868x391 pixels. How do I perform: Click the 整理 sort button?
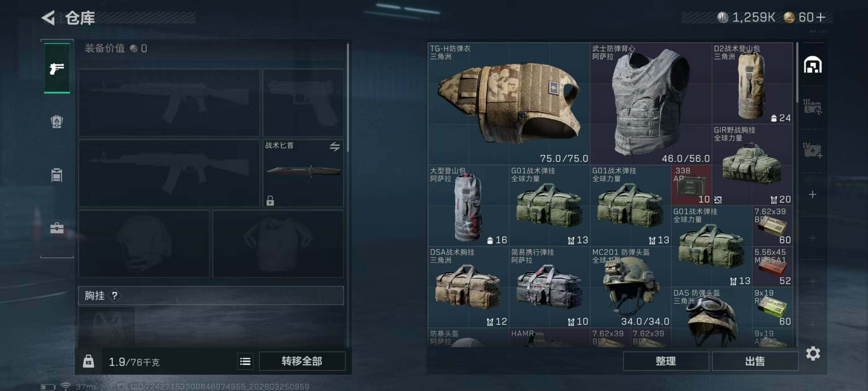[x=666, y=361]
